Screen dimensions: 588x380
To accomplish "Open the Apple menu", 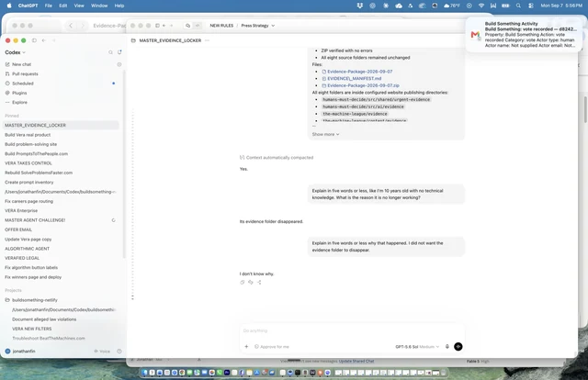I will pos(9,6).
